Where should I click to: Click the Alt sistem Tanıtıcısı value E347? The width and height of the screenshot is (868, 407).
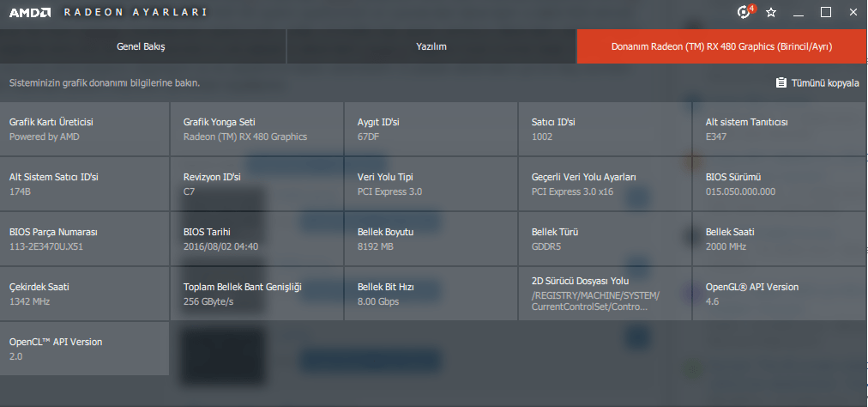point(716,137)
